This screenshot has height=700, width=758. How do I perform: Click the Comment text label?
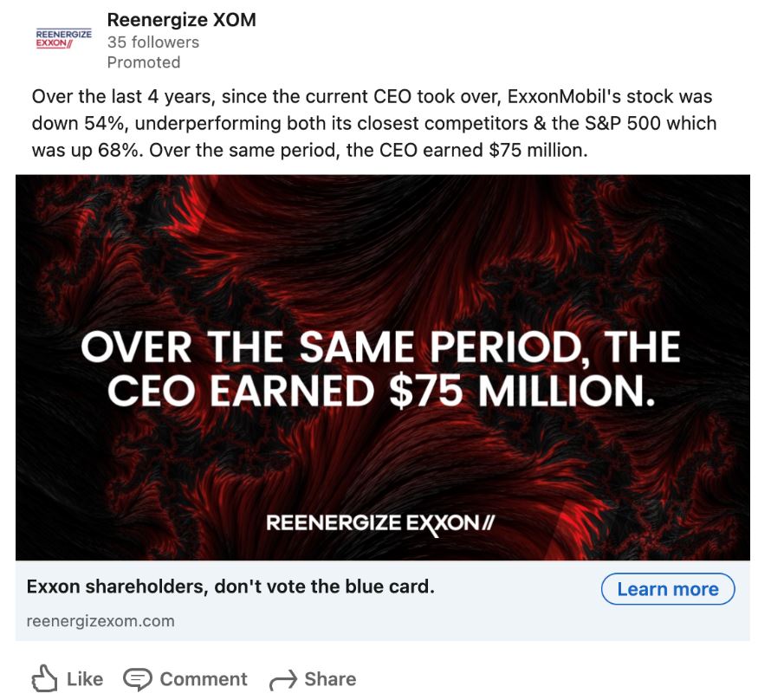(204, 679)
